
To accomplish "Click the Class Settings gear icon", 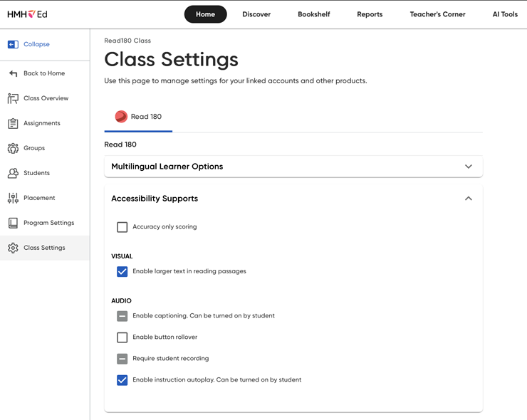I will (x=13, y=248).
